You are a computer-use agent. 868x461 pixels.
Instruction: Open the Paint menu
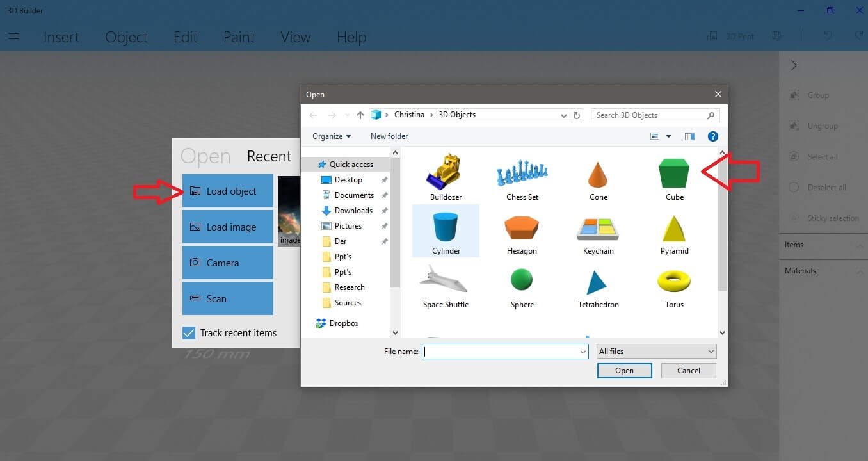239,37
